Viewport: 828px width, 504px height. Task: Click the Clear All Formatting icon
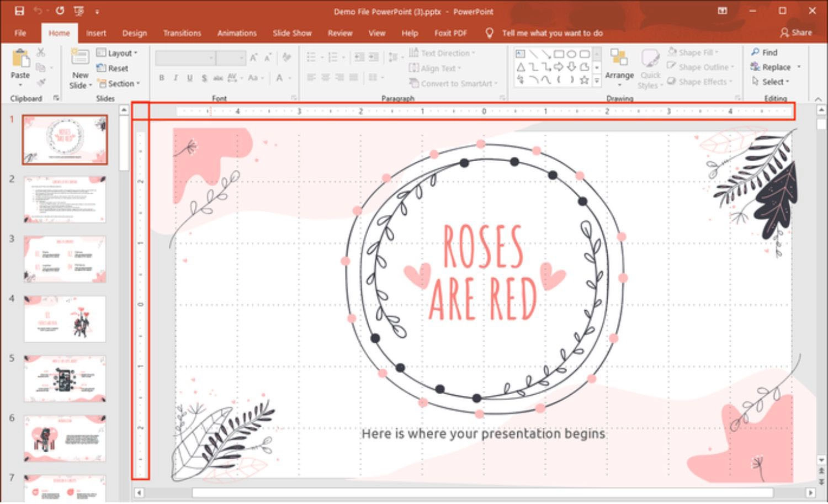pos(286,57)
